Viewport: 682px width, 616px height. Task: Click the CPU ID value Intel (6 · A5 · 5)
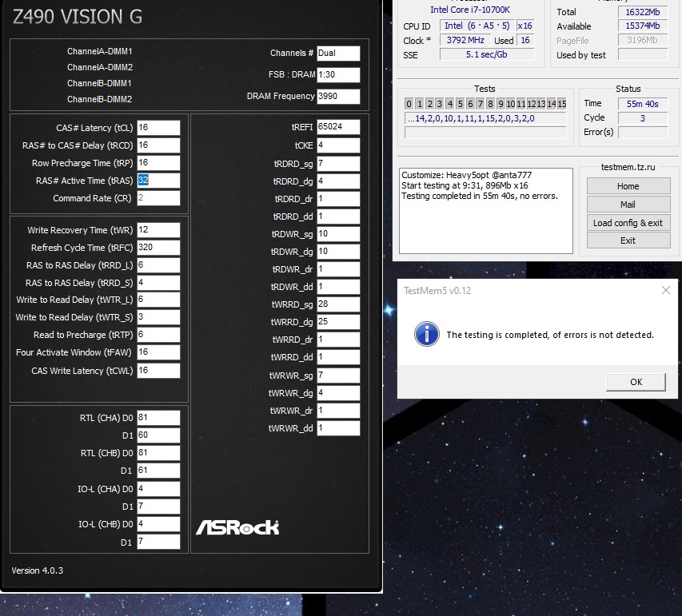pos(477,26)
